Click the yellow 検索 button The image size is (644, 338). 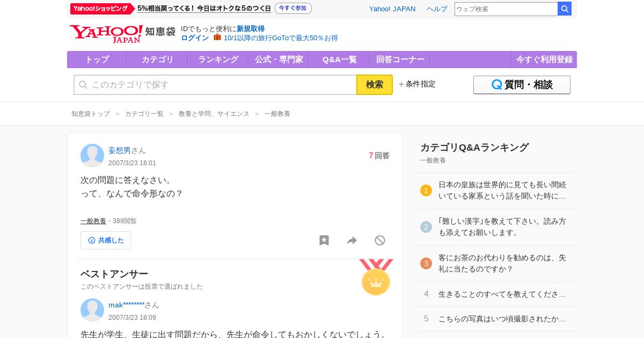[375, 85]
